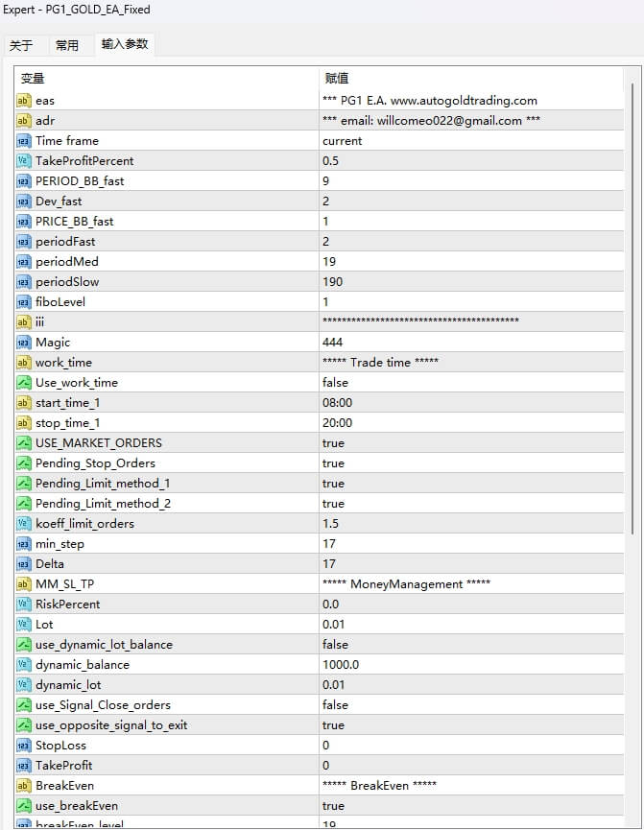Click the string icon beside work_time
This screenshot has width=644, height=830.
(x=23, y=362)
